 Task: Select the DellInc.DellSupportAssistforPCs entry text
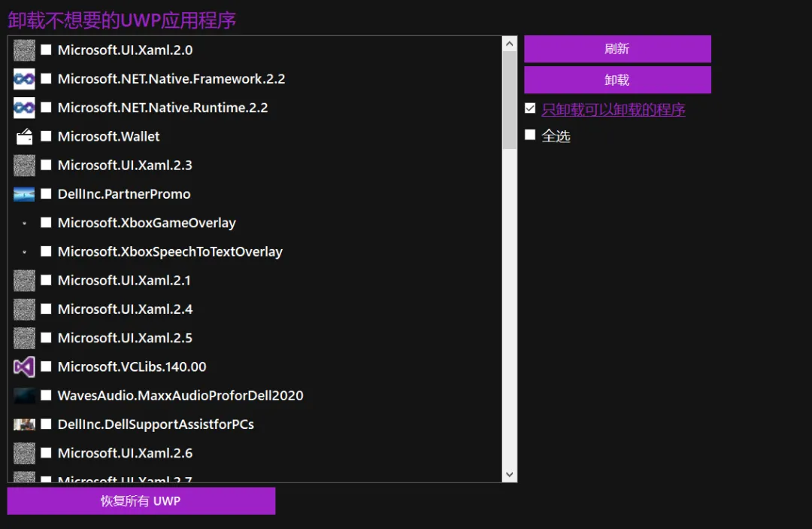[x=156, y=424]
